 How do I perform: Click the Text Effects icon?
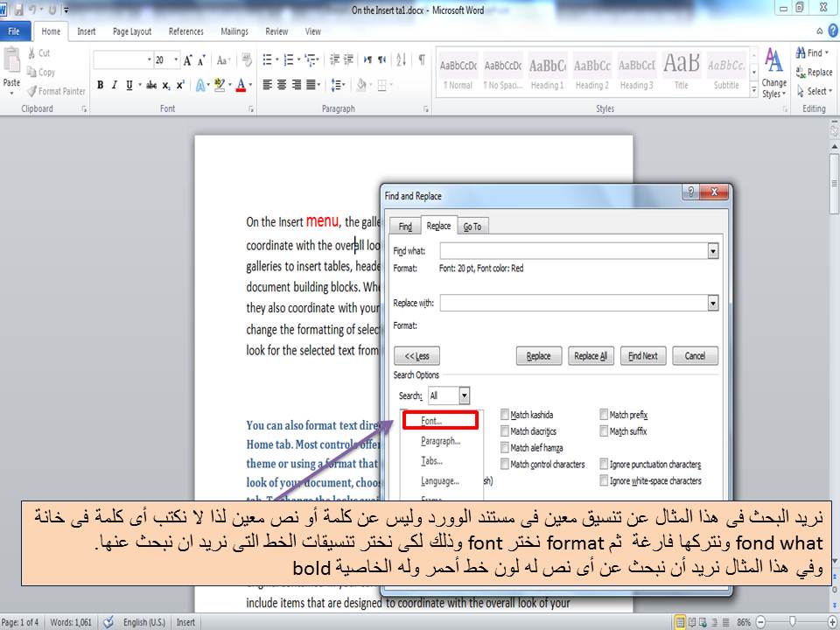click(x=200, y=85)
